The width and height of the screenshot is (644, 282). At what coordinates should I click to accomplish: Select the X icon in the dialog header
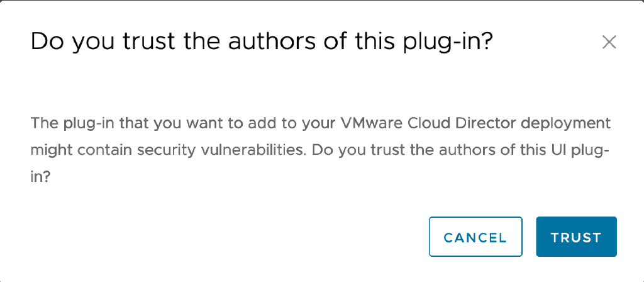(x=609, y=42)
